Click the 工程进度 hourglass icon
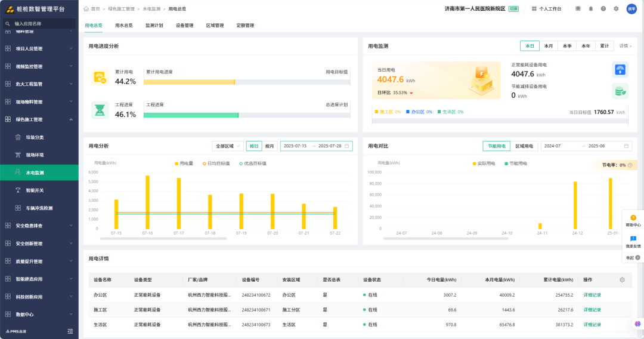This screenshot has height=339, width=644. pos(100,110)
